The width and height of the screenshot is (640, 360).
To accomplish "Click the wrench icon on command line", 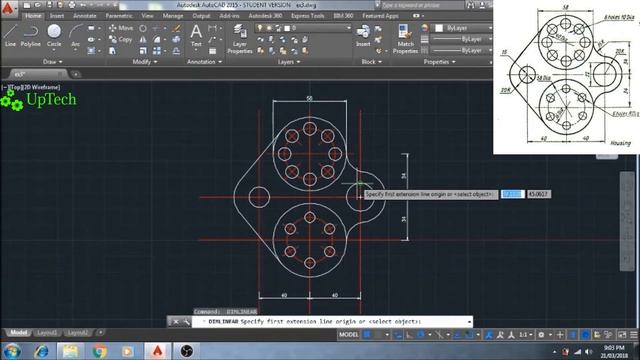I will coord(187,322).
